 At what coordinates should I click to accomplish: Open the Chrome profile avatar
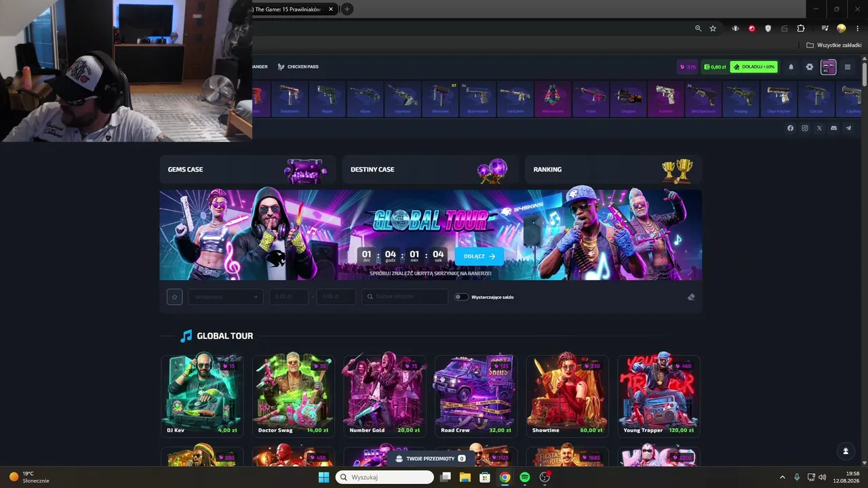click(x=842, y=28)
